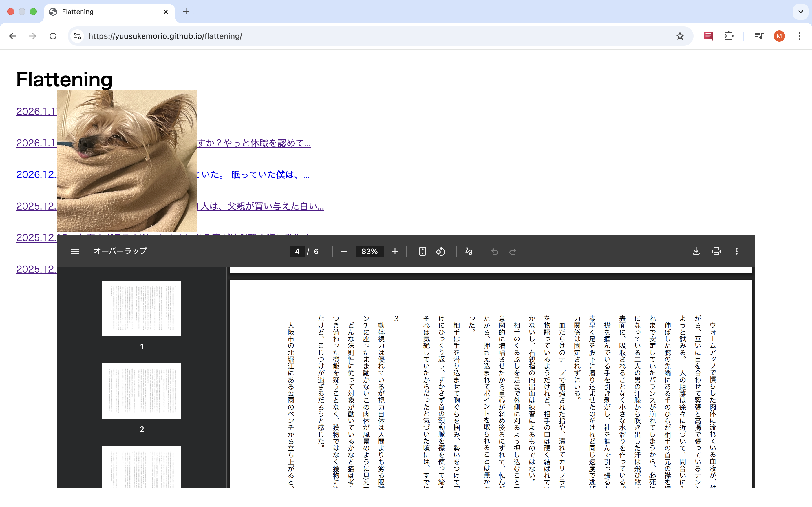Click the PDF zoom in plus button
Image resolution: width=812 pixels, height=507 pixels.
coord(395,251)
